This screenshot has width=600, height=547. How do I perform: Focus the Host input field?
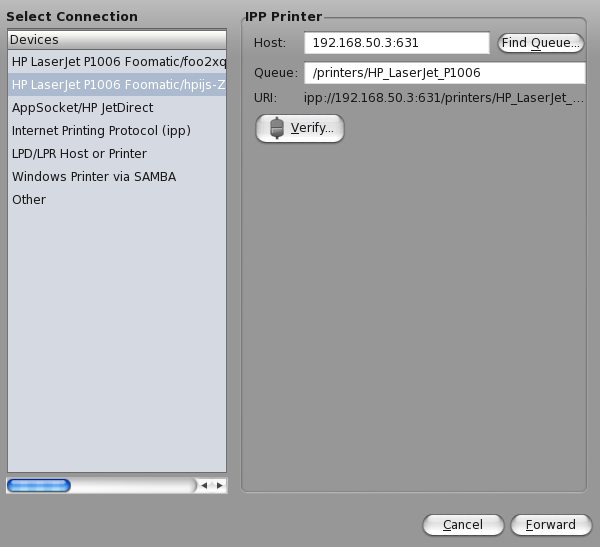[397, 43]
